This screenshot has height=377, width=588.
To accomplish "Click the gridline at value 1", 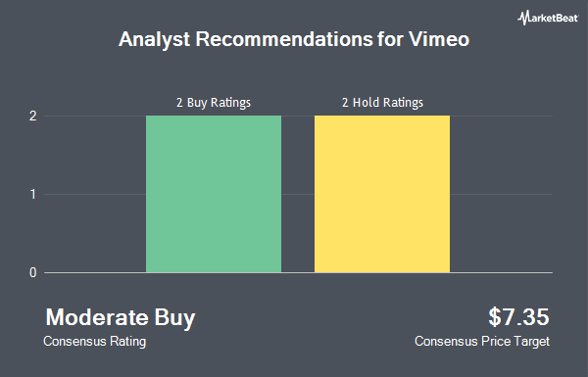I will [x=298, y=194].
